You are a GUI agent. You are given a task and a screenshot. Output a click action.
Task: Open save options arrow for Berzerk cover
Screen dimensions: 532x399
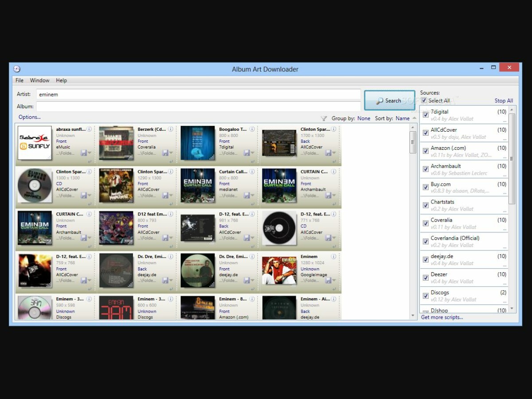(172, 153)
